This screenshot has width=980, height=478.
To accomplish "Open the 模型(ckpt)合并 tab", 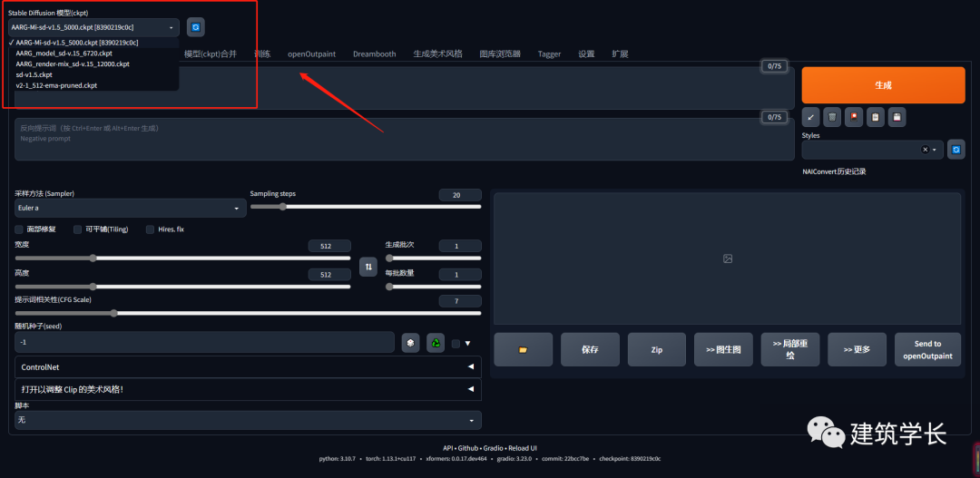I will coord(211,54).
